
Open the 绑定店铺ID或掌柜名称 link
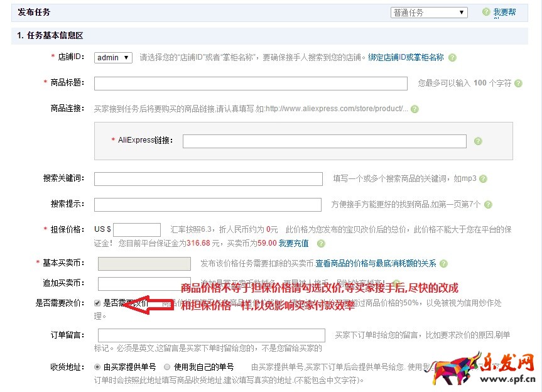(x=404, y=58)
